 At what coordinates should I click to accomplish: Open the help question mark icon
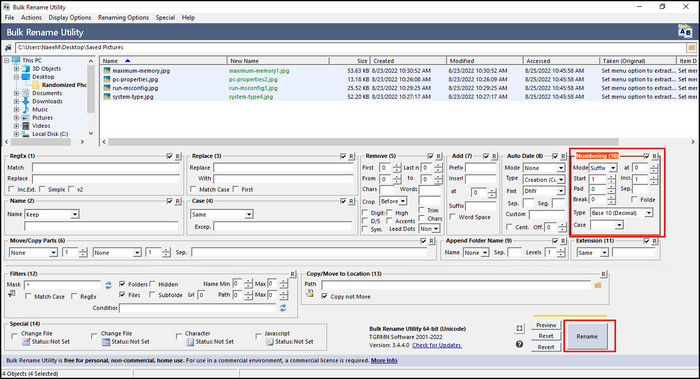click(x=519, y=344)
